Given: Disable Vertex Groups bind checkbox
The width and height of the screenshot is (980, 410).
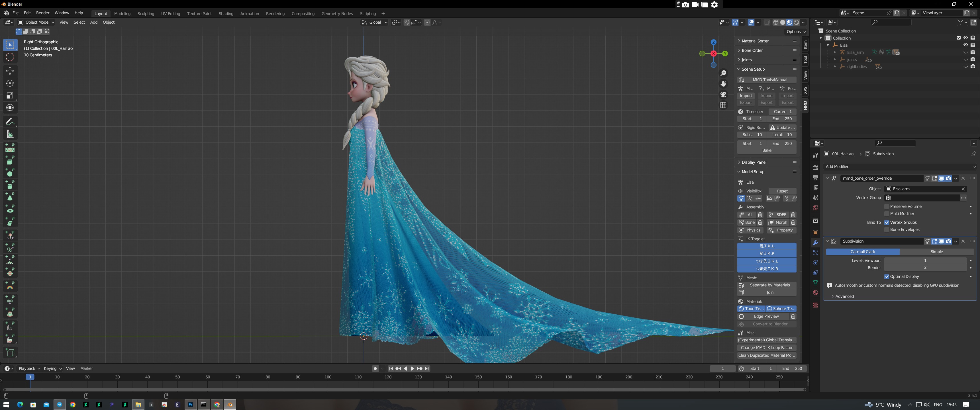Looking at the screenshot, I should (886, 222).
